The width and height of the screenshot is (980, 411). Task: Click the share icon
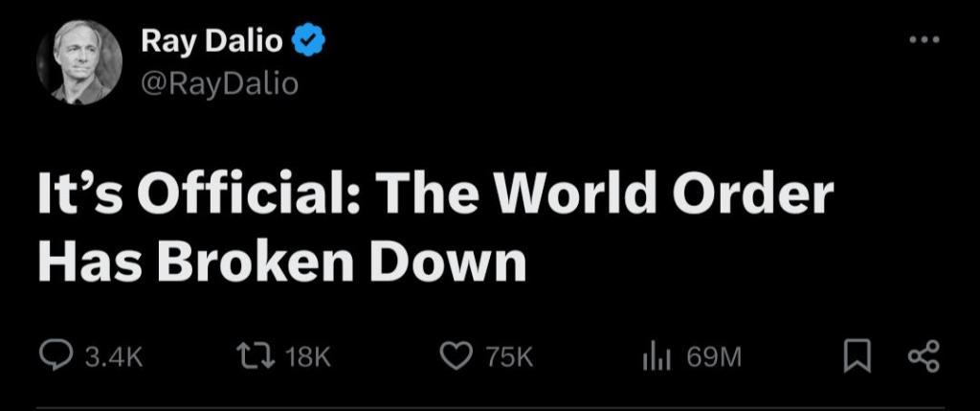[924, 357]
